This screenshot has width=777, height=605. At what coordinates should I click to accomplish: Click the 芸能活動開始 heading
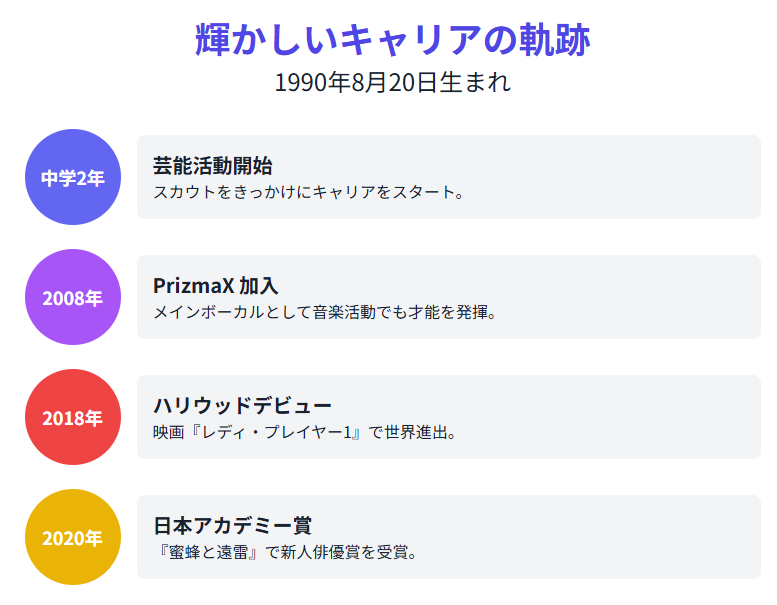213,165
